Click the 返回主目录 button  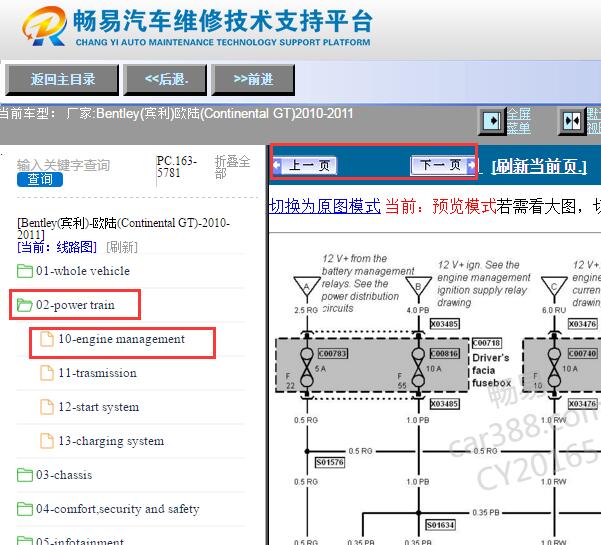click(62, 80)
